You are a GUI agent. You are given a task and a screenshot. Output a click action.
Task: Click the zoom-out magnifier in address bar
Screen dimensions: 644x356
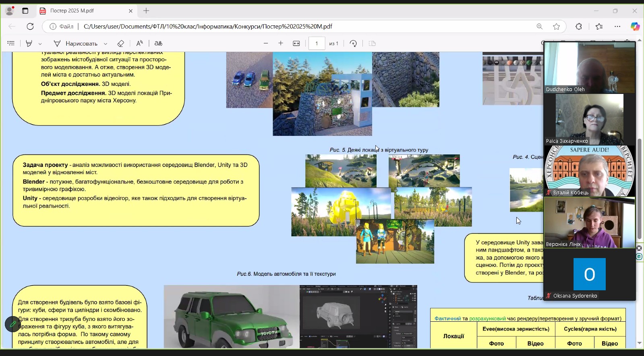tap(540, 27)
